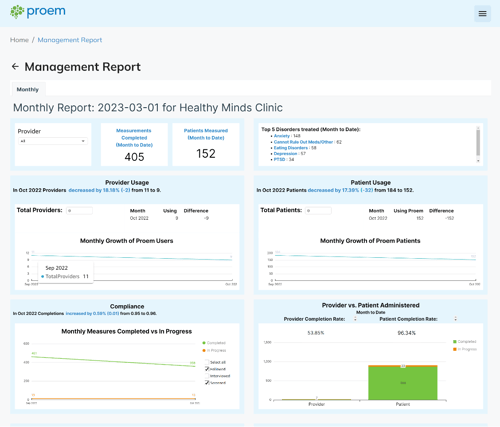
Task: Click the scroll-up arrow in Top 5 Disorders
Action: point(478,128)
